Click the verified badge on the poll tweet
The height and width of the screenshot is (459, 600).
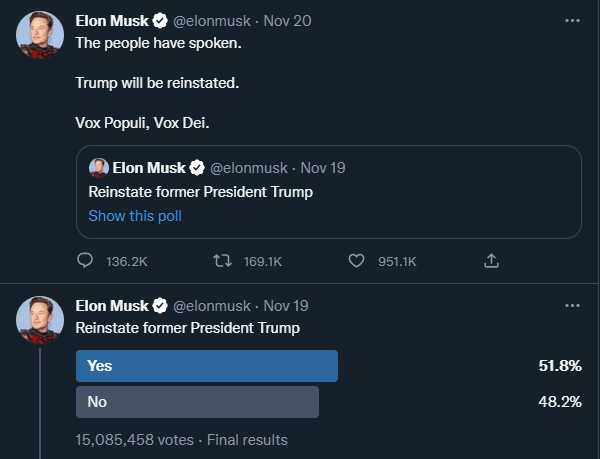point(161,306)
